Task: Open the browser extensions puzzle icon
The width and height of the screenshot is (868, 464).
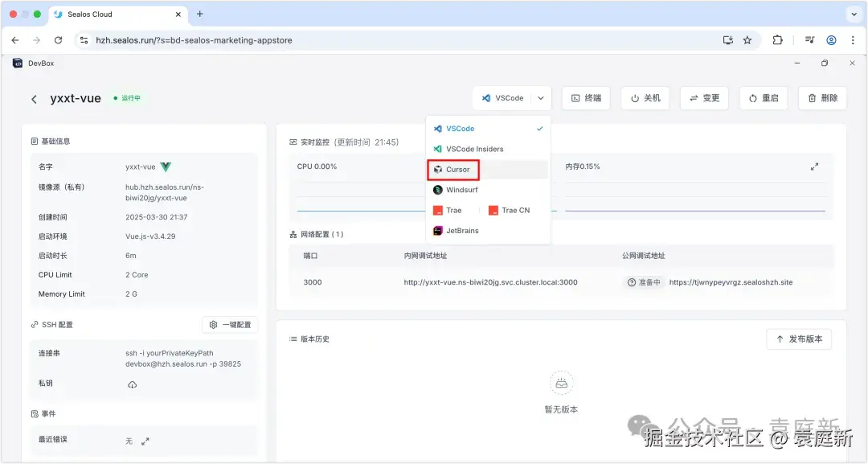Action: pos(777,40)
